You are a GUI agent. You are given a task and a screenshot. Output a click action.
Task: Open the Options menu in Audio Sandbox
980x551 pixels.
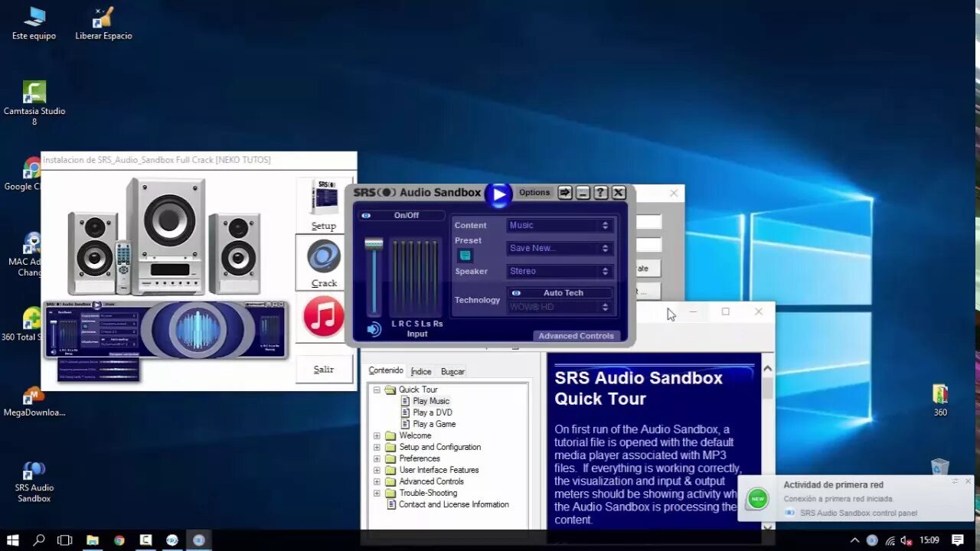[x=534, y=193]
